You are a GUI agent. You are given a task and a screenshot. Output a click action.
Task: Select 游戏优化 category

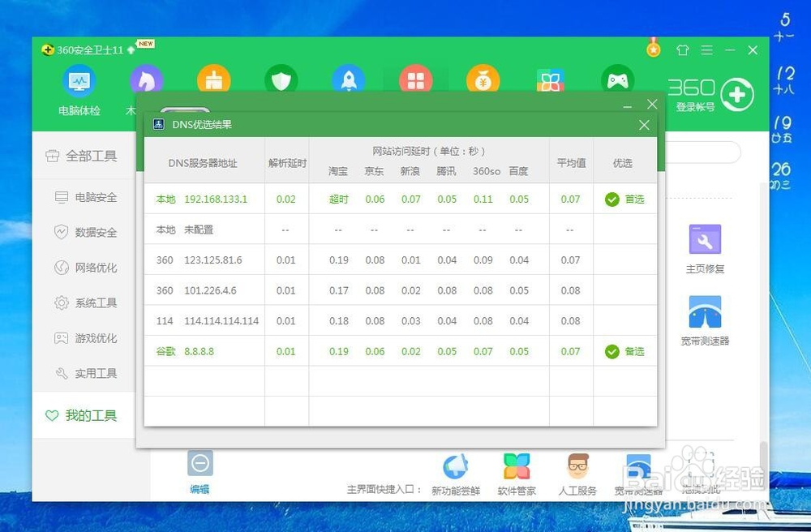(86, 338)
